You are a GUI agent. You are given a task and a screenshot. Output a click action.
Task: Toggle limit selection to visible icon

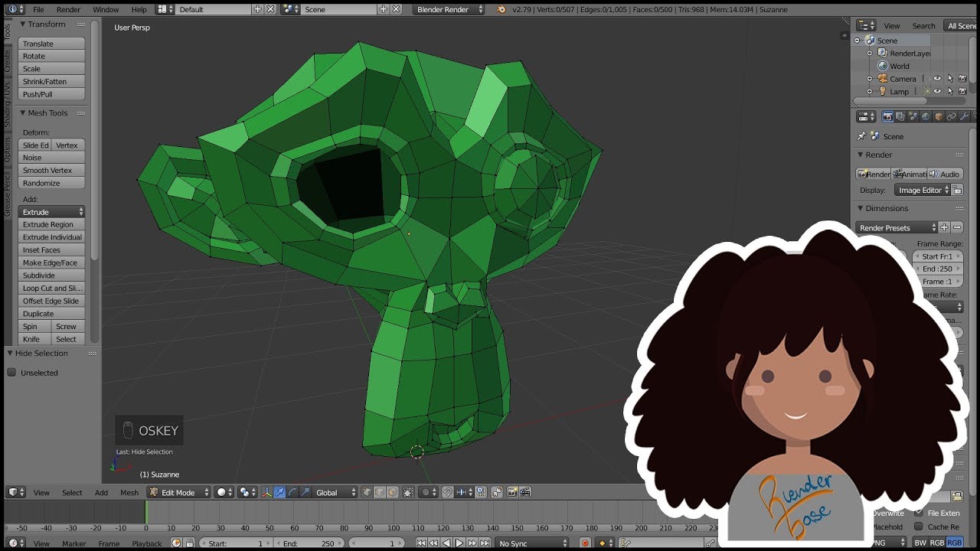click(408, 492)
